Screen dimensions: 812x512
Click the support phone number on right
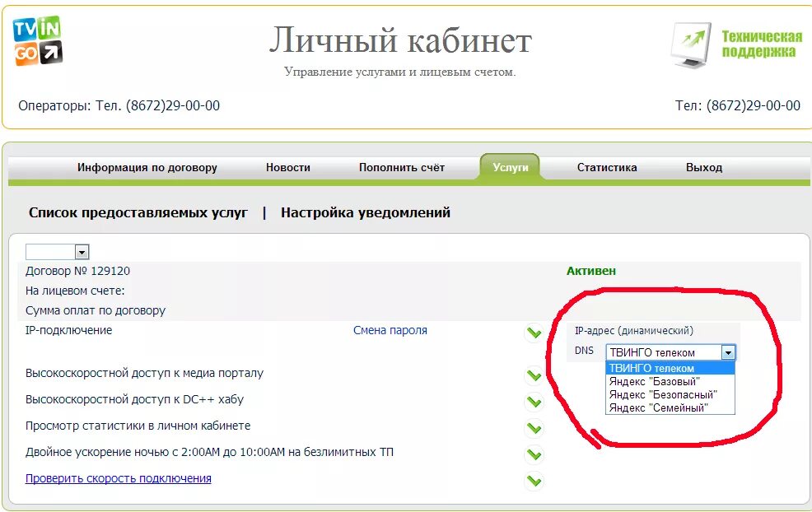[x=754, y=105]
